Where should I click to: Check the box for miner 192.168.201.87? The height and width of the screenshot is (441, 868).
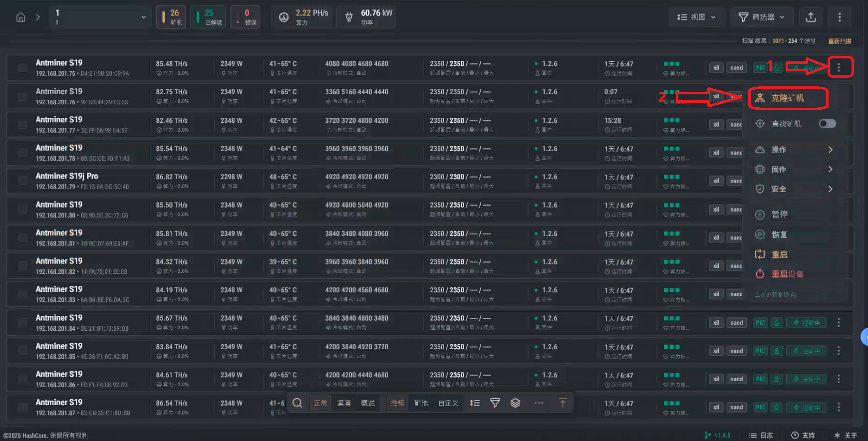point(23,408)
